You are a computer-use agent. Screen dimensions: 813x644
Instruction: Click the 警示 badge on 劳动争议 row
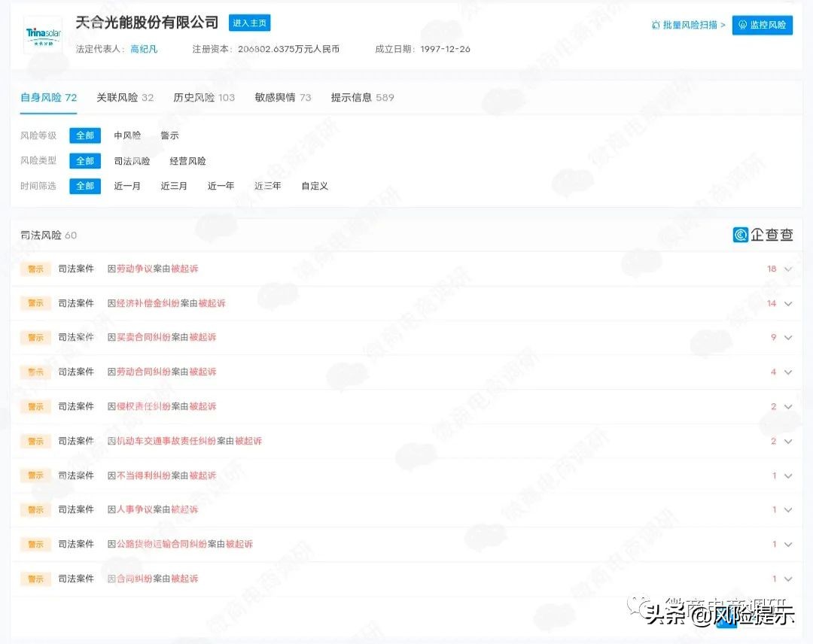coord(35,269)
